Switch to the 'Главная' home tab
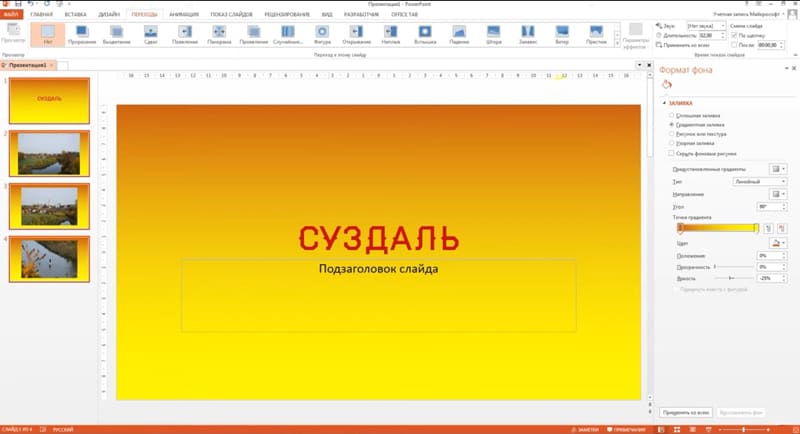The height and width of the screenshot is (434, 800). (x=41, y=14)
